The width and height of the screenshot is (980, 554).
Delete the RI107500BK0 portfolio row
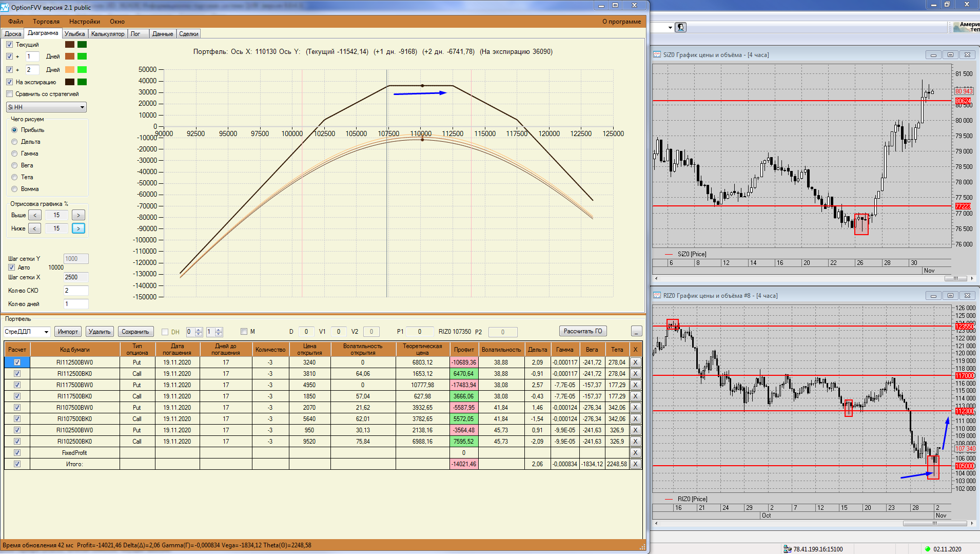tap(635, 419)
